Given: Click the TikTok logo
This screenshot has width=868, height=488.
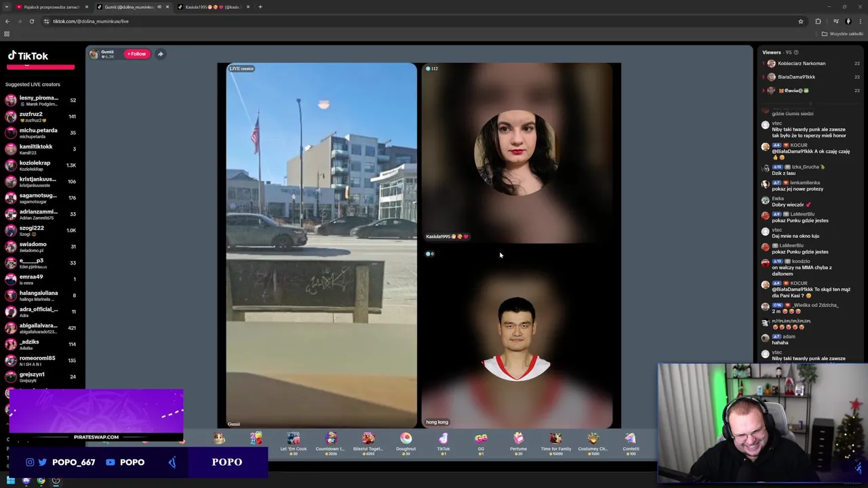Looking at the screenshot, I should click(x=28, y=56).
